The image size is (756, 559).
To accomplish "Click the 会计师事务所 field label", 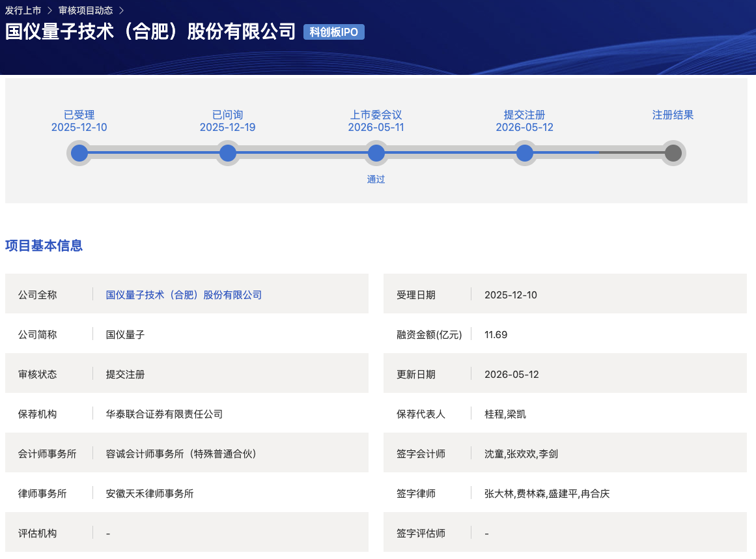I will click(48, 454).
